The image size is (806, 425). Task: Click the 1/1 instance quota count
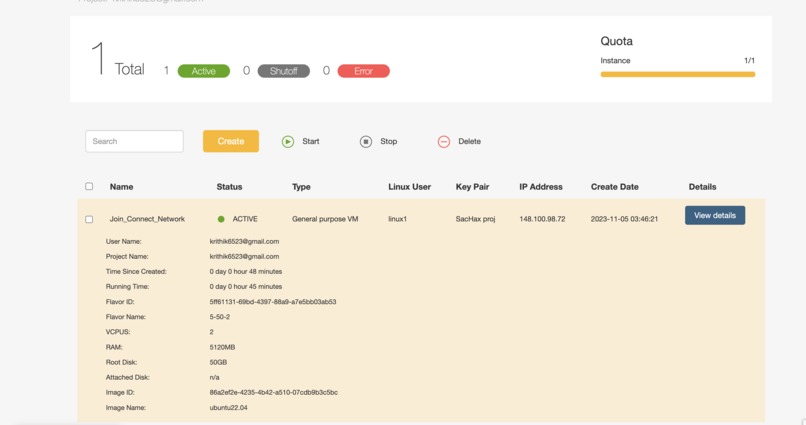749,61
